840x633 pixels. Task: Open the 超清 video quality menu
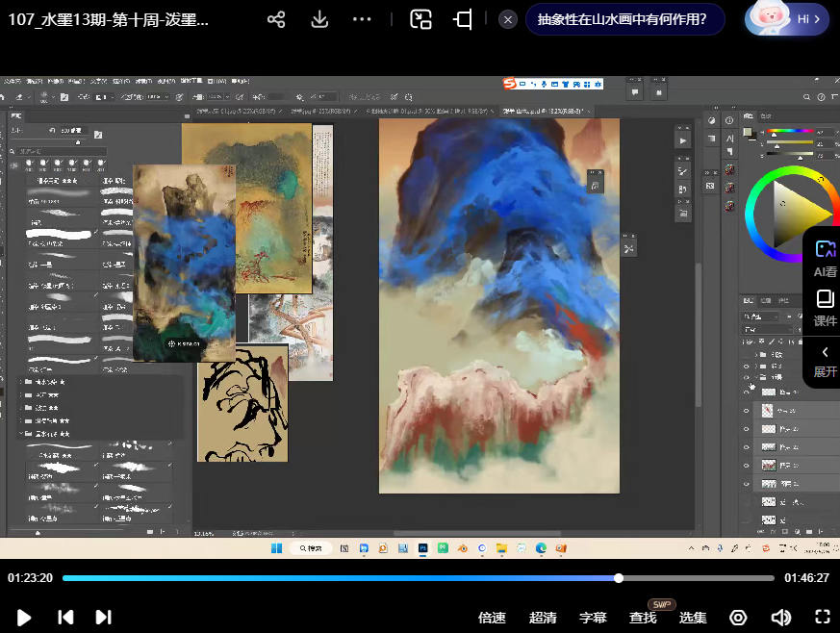tap(543, 618)
